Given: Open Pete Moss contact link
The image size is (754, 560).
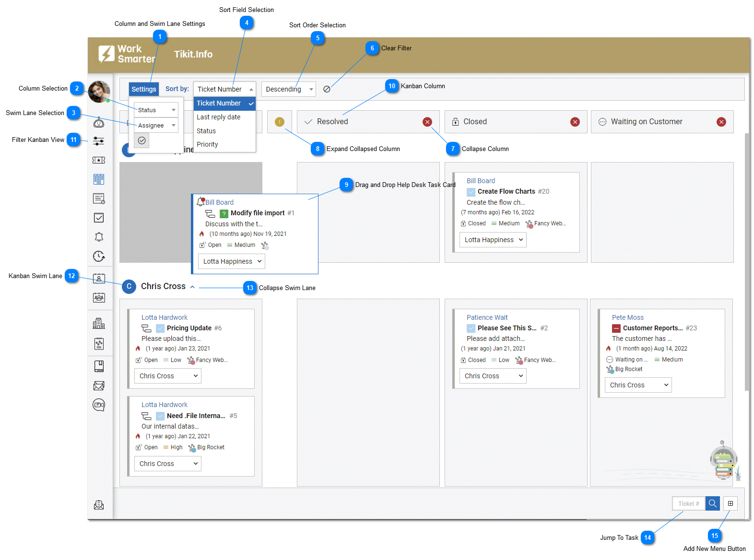Looking at the screenshot, I should tap(627, 317).
